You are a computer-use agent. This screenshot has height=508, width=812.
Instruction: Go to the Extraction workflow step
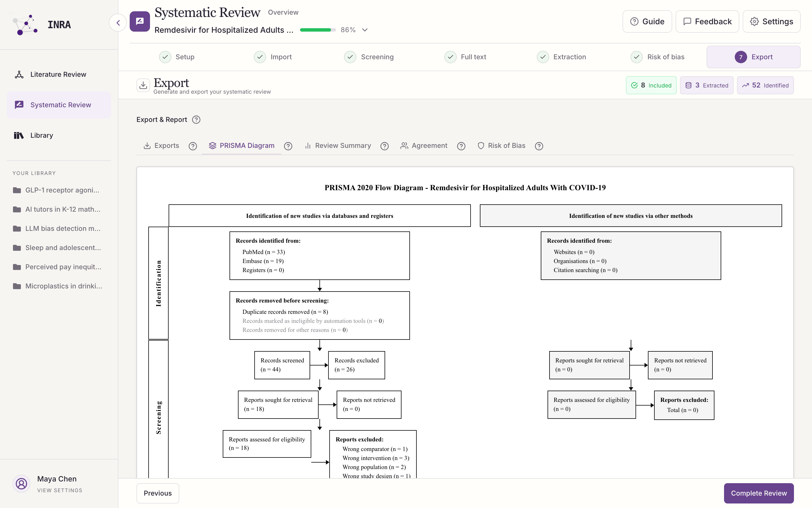(562, 57)
